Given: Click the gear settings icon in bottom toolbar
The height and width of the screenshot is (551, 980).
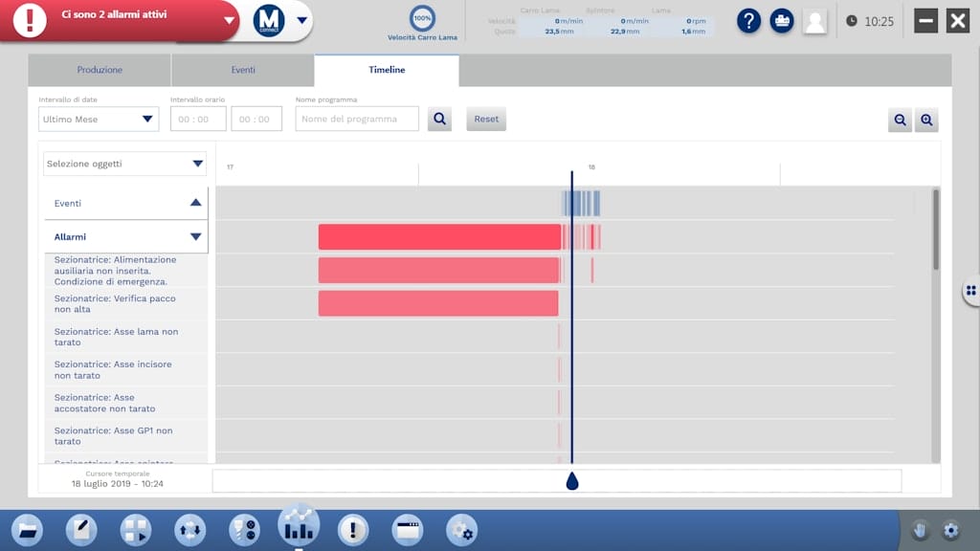Looking at the screenshot, I should click(x=462, y=529).
